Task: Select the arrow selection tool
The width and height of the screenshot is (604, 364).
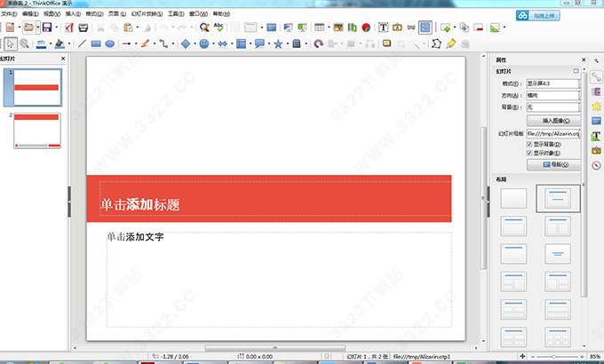Action: 11,44
